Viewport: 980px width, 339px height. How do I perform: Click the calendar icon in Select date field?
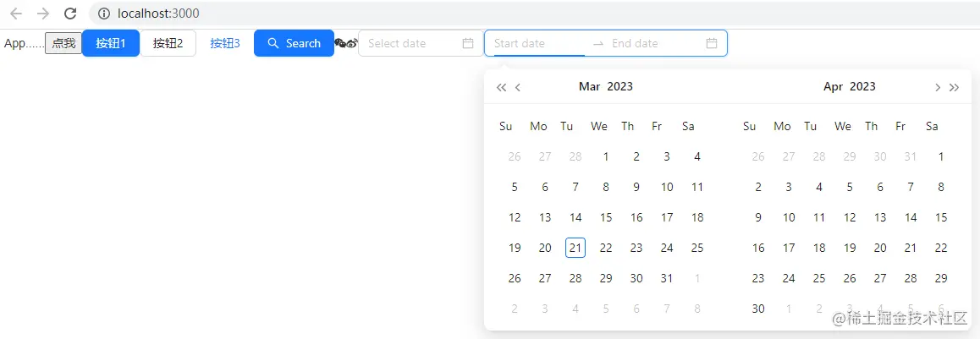pos(468,43)
